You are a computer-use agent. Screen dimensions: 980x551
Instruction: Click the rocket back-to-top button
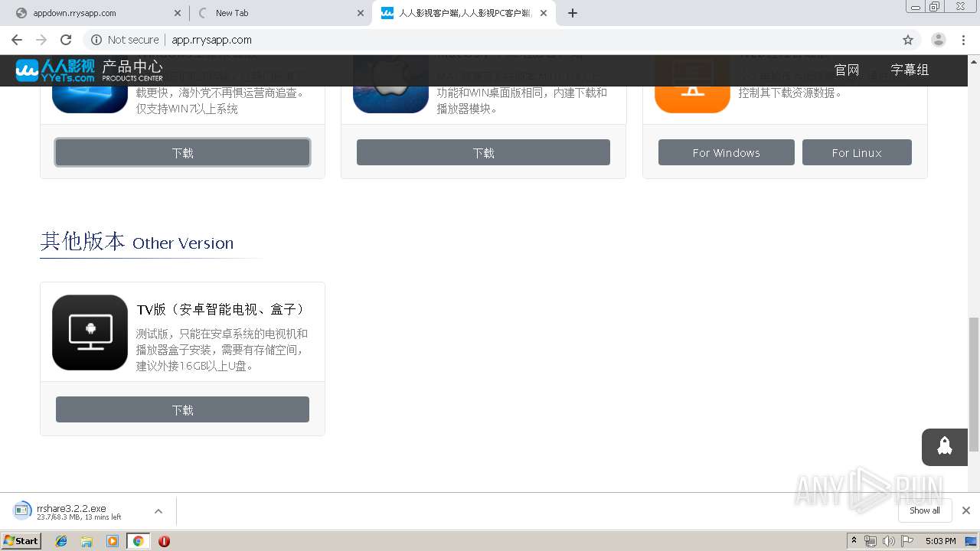pos(945,447)
